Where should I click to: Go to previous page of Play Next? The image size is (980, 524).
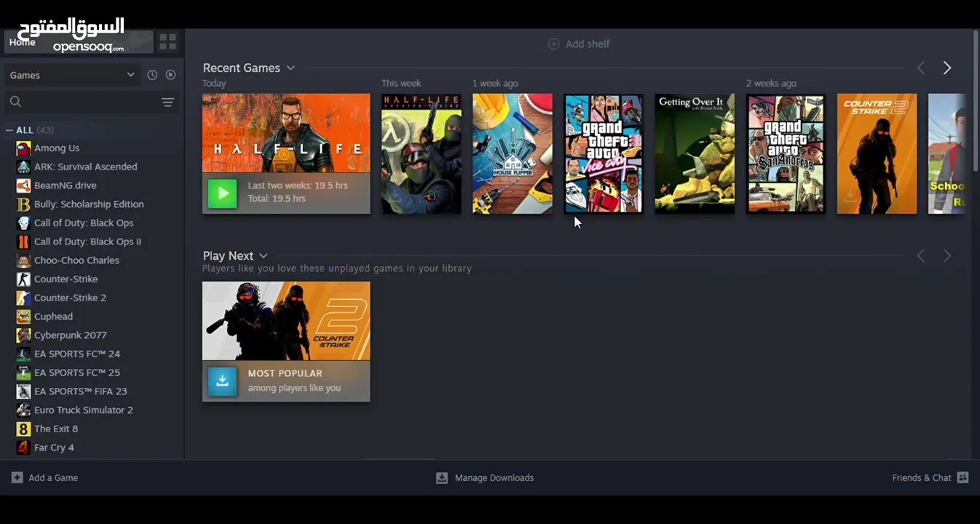pos(921,255)
